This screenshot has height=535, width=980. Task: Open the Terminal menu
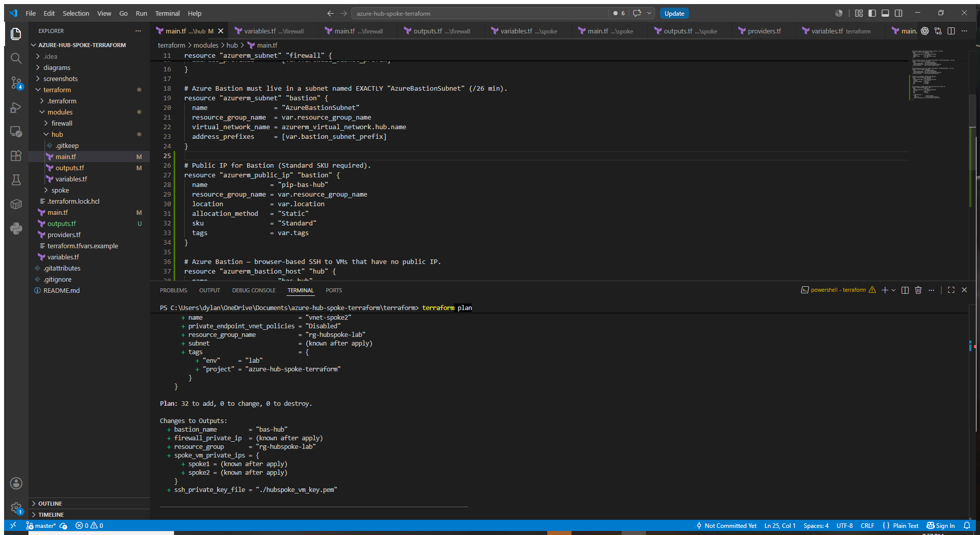click(x=167, y=13)
